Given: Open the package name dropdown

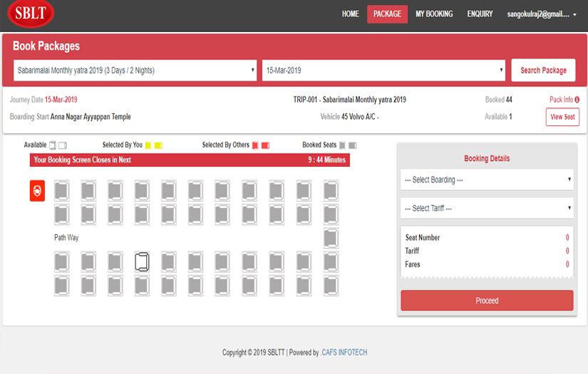Looking at the screenshot, I should (135, 71).
